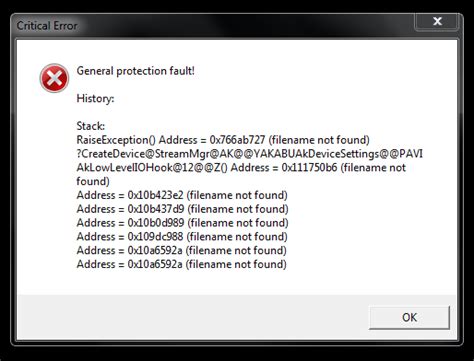Click the Stack: label
This screenshot has width=474, height=361.
(x=91, y=126)
